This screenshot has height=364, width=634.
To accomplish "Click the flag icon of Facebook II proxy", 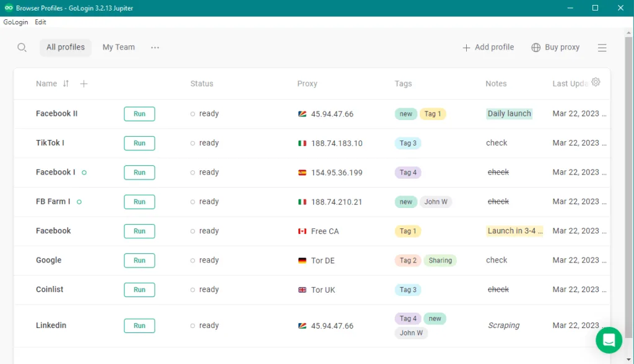I will [302, 114].
